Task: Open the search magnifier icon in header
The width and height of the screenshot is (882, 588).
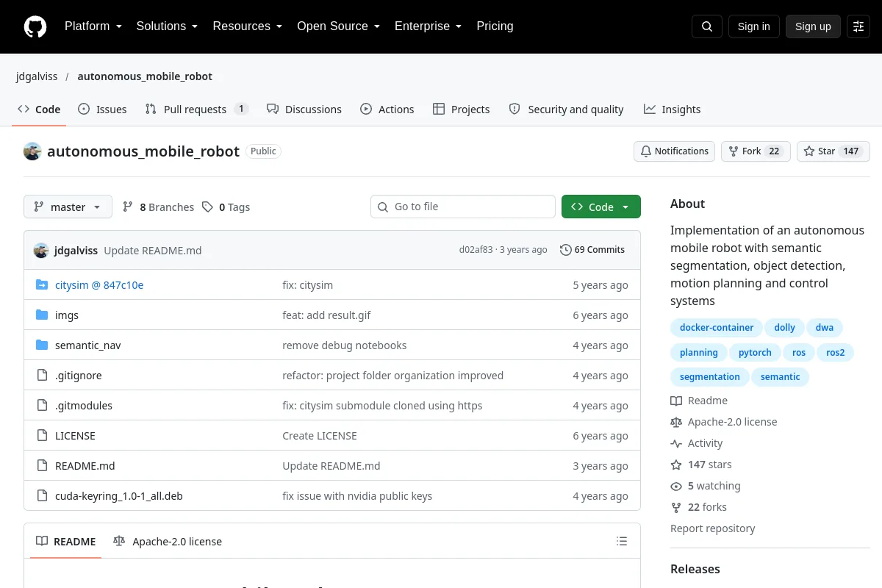Action: click(x=707, y=26)
